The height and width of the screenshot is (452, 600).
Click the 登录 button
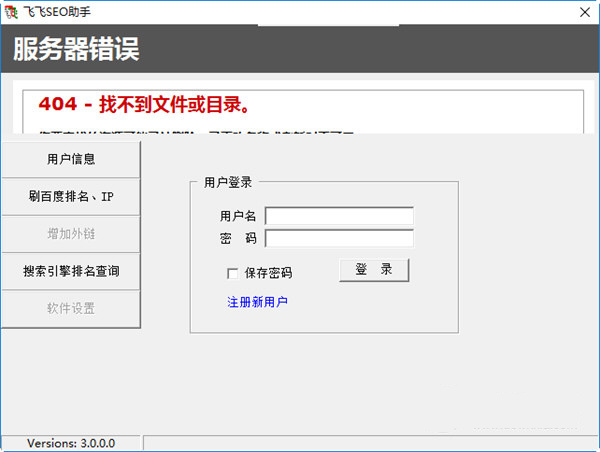pos(374,270)
